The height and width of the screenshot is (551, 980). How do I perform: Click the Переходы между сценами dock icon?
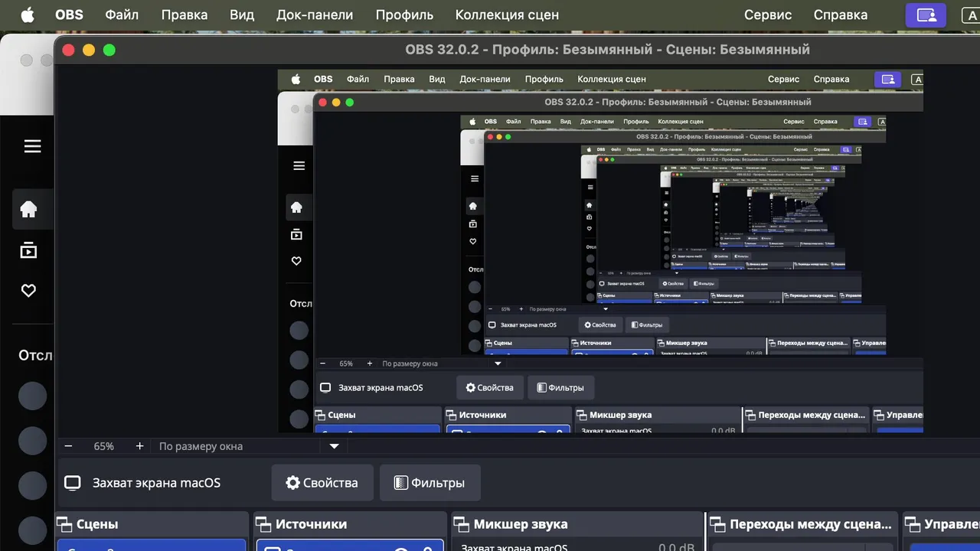718,524
